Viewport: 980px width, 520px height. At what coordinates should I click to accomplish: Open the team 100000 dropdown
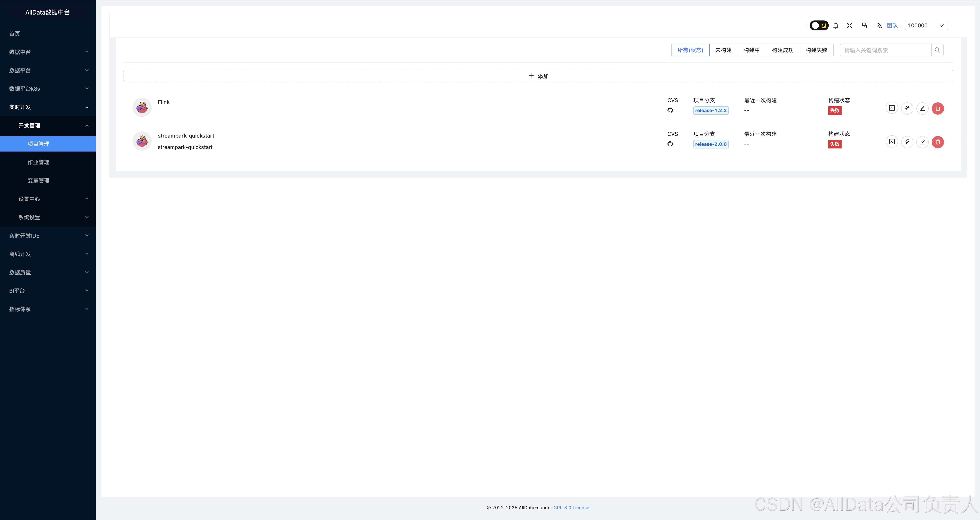point(926,25)
